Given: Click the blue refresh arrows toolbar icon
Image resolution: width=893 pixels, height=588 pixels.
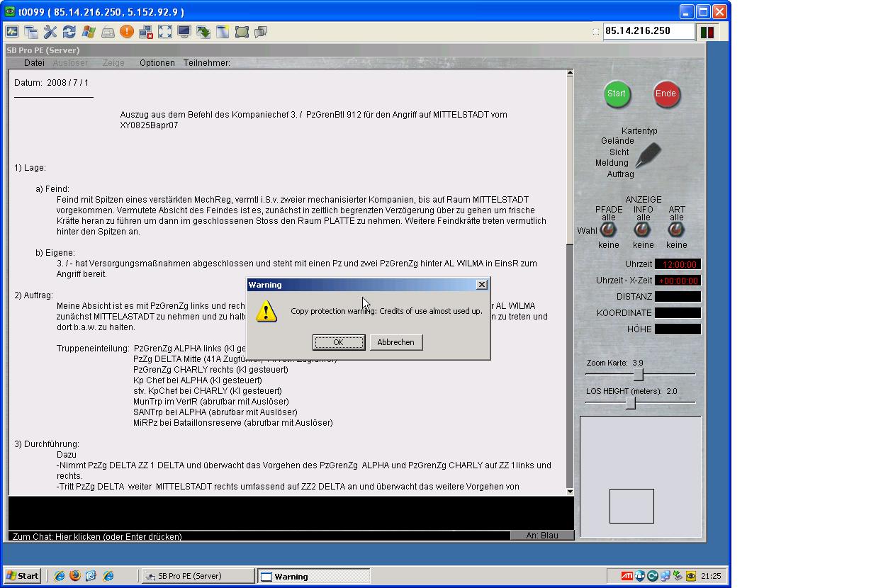Looking at the screenshot, I should [x=69, y=32].
